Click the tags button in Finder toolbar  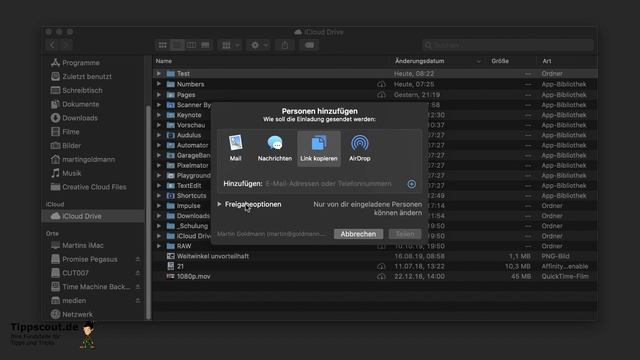point(309,45)
